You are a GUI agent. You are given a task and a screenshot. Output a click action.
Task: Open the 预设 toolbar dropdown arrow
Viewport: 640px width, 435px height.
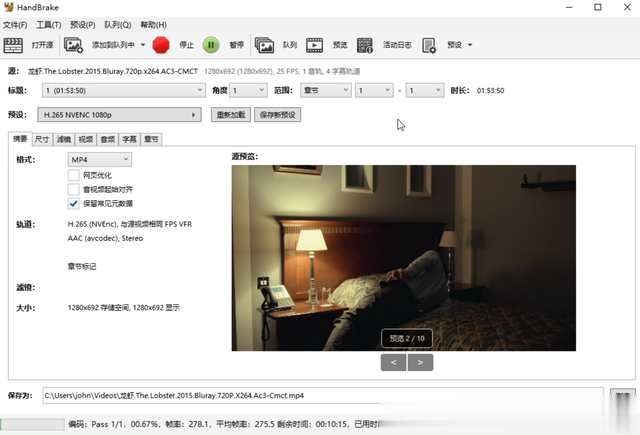[470, 45]
